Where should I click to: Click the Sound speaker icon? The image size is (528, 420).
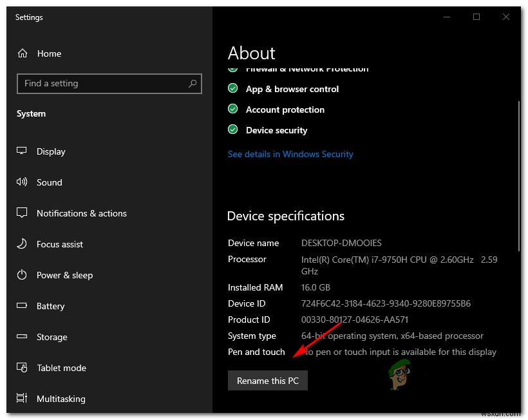23,182
